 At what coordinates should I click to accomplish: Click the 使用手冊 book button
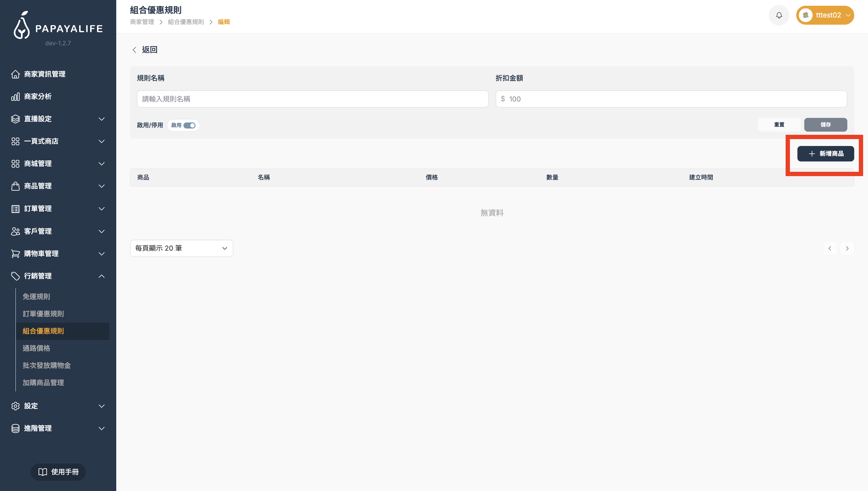[58, 471]
